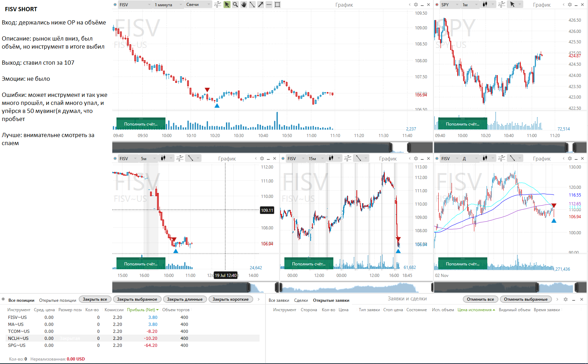The width and height of the screenshot is (588, 364).
Task: Open settings gear of FISV 5m chart
Action: [x=262, y=158]
